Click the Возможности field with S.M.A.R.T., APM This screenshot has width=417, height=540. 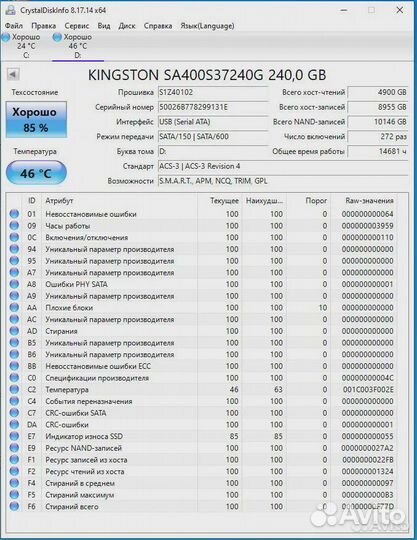283,181
